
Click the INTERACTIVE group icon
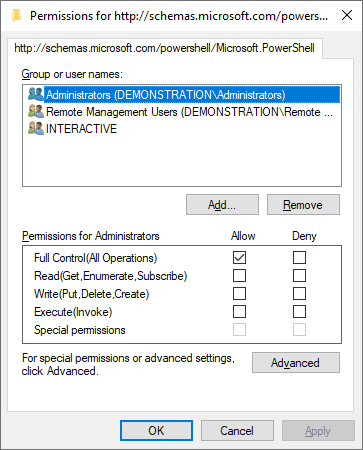(36, 128)
